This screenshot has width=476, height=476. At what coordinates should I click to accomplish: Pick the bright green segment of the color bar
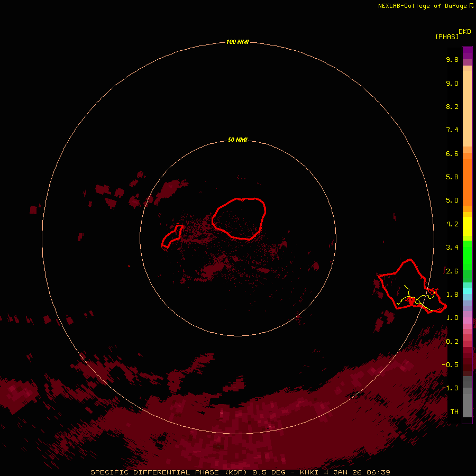[467, 255]
